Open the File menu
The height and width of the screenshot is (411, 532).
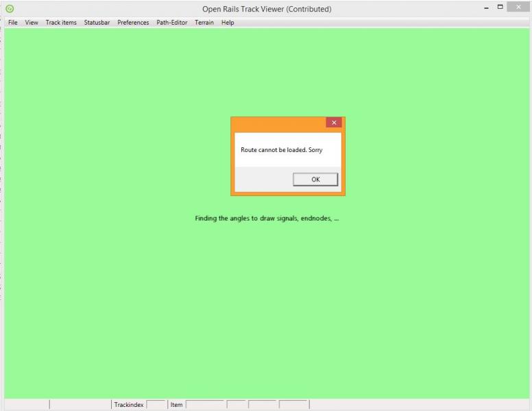12,23
